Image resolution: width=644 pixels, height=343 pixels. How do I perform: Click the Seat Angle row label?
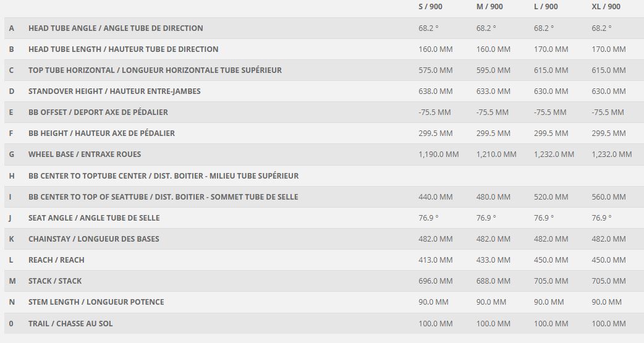coord(94,218)
